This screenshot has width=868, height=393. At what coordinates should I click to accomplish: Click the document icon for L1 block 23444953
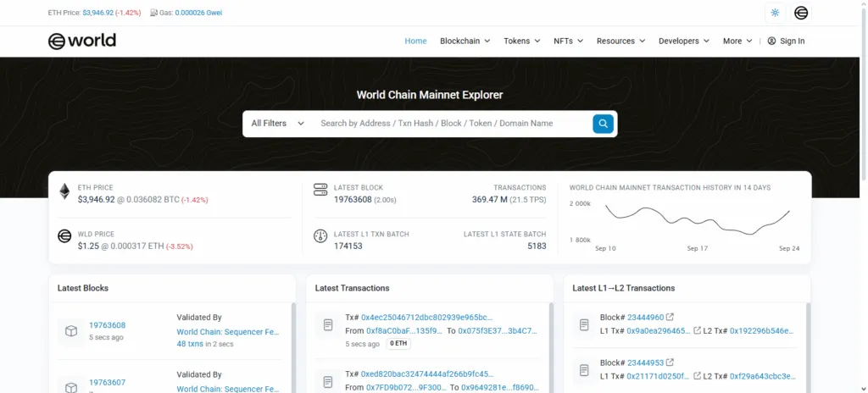tap(584, 370)
